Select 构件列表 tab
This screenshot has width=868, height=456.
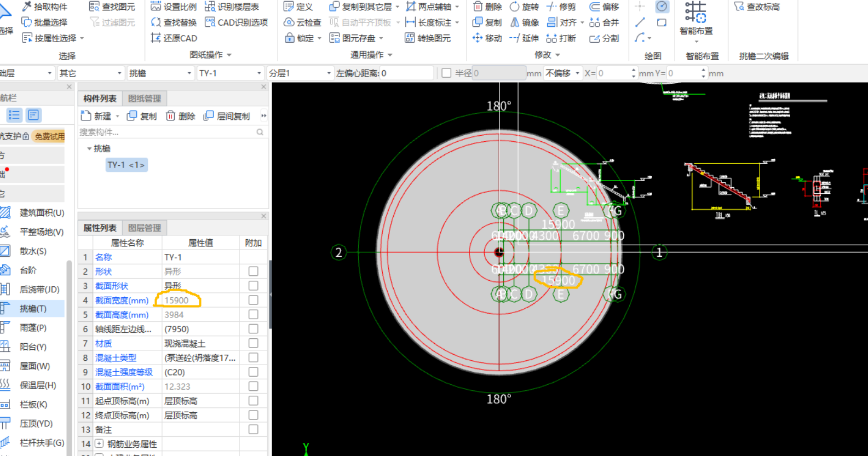[x=100, y=99]
